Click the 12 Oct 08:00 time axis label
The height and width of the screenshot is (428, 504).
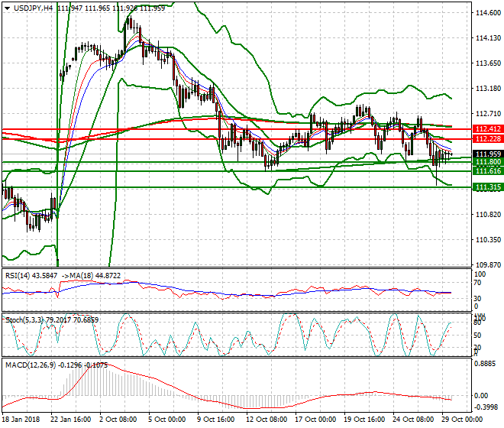267,420
